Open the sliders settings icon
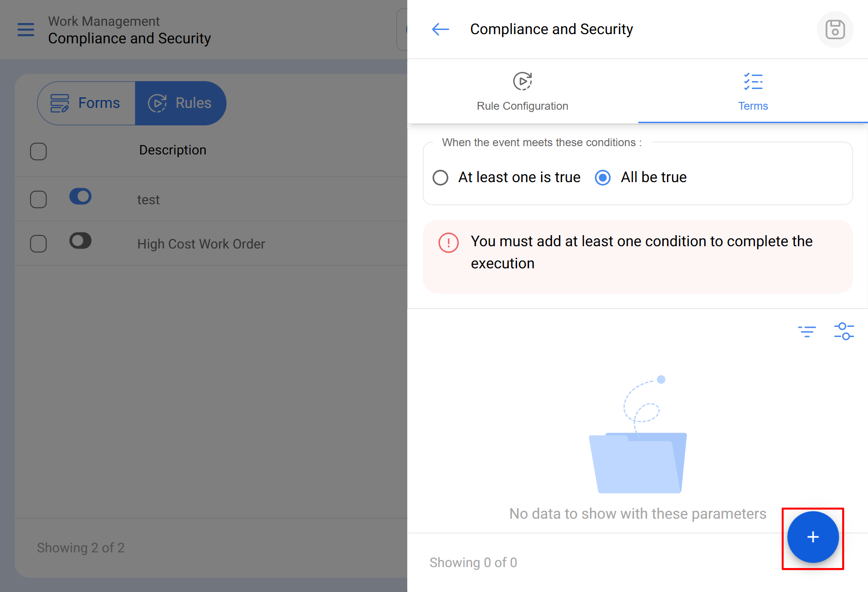The width and height of the screenshot is (868, 592). click(x=844, y=332)
